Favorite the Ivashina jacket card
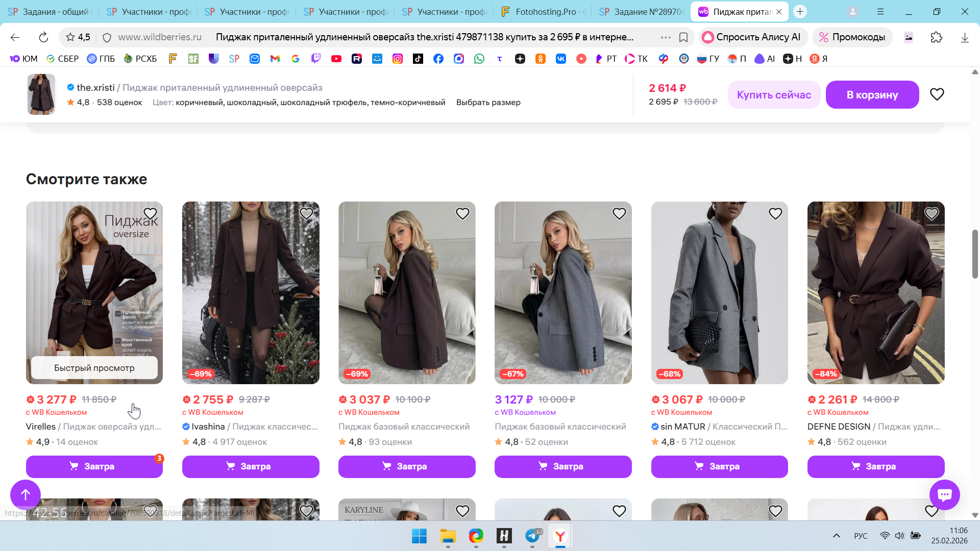 click(306, 214)
